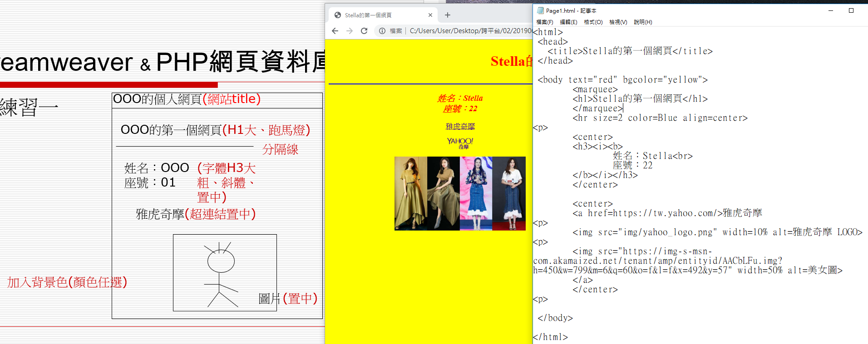868x344 pixels.
Task: Open the 檢視(V) menu in Notepad
Action: pyautogui.click(x=618, y=22)
